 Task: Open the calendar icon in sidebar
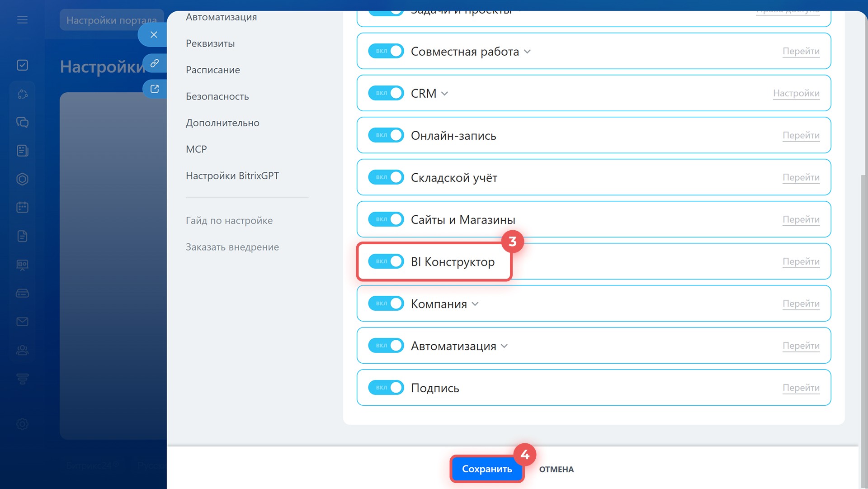(x=22, y=207)
